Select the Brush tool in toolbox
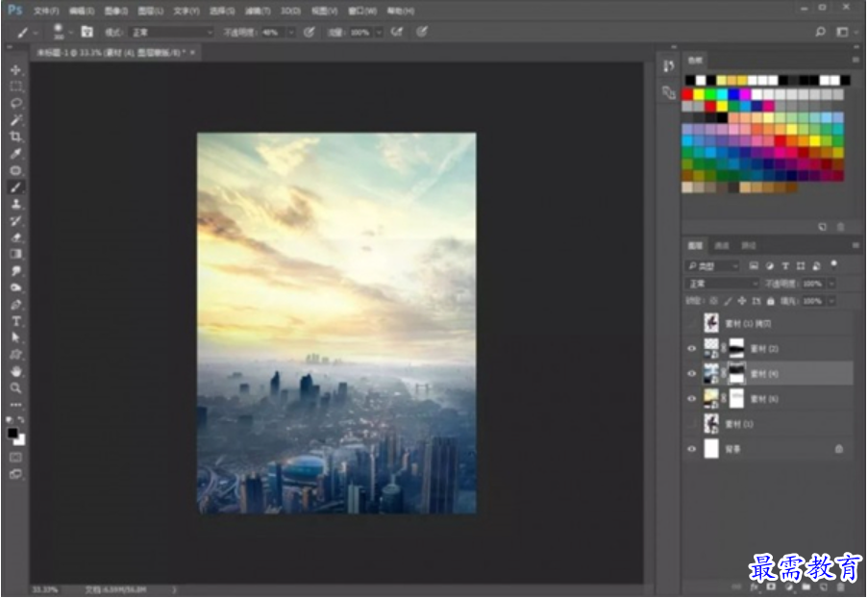The width and height of the screenshot is (868, 598). 16,187
